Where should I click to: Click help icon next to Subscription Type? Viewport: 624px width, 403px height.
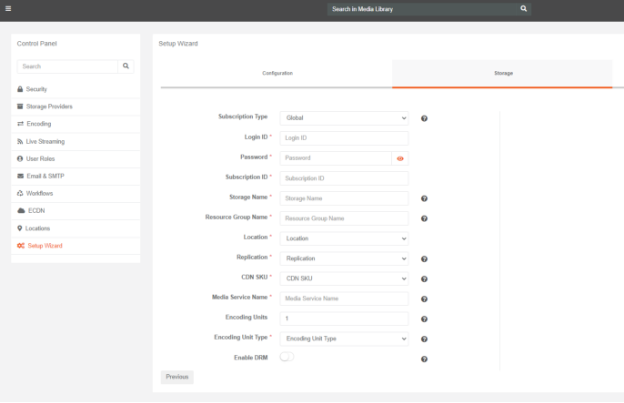[424, 118]
